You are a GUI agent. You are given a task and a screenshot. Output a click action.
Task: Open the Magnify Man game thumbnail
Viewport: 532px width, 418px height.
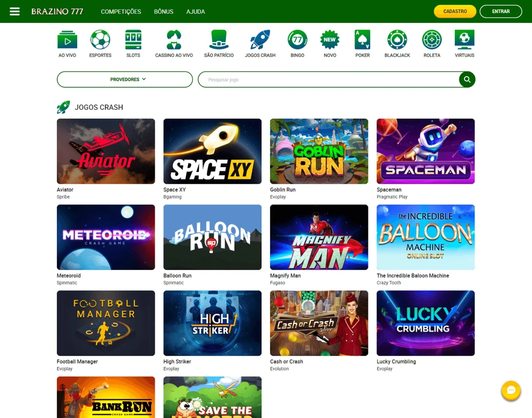click(x=319, y=237)
